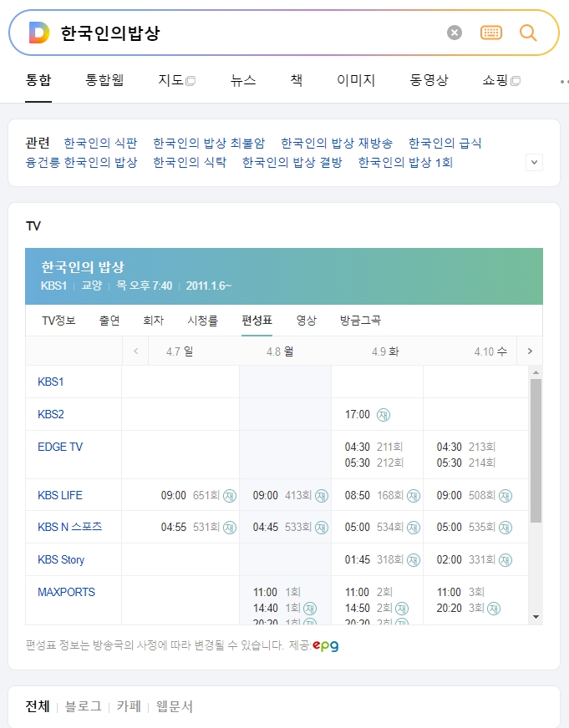569x728 pixels.
Task: Open the 동영상 tab
Action: point(429,80)
